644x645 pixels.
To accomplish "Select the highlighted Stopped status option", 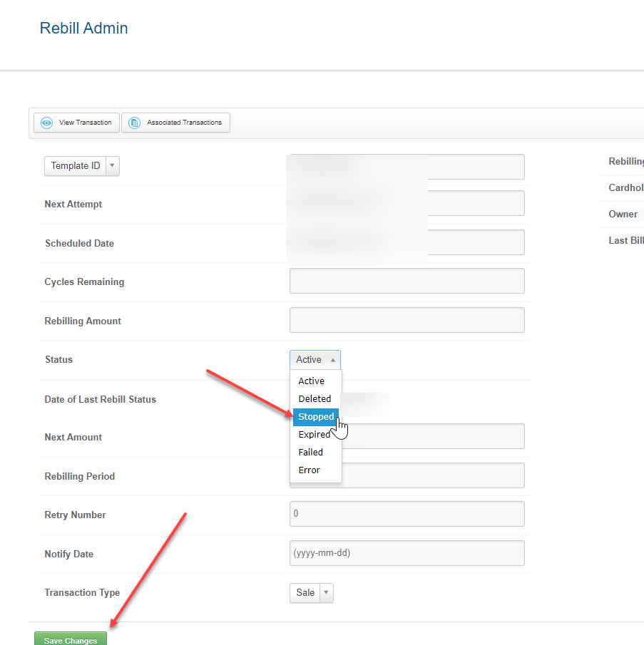I will click(315, 417).
